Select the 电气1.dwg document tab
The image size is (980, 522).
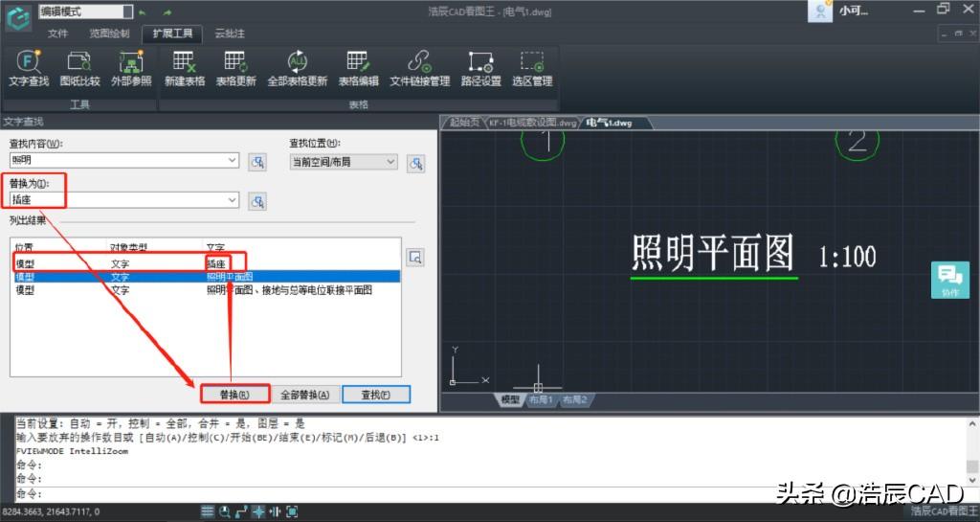pos(610,123)
